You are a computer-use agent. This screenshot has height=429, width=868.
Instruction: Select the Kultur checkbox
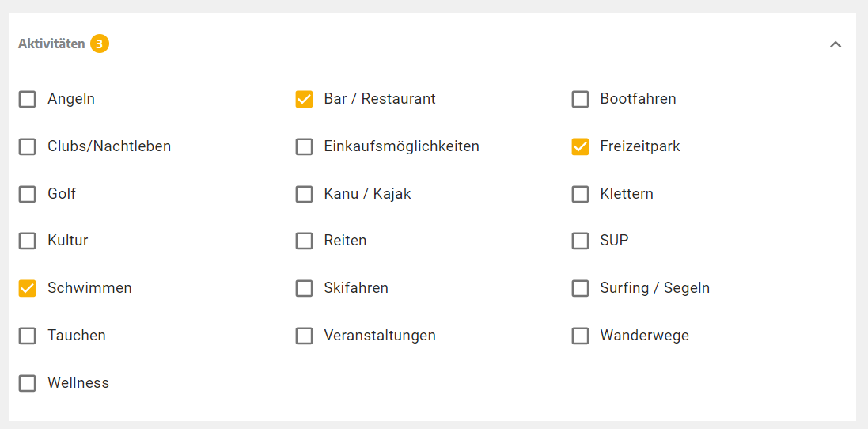(x=28, y=241)
